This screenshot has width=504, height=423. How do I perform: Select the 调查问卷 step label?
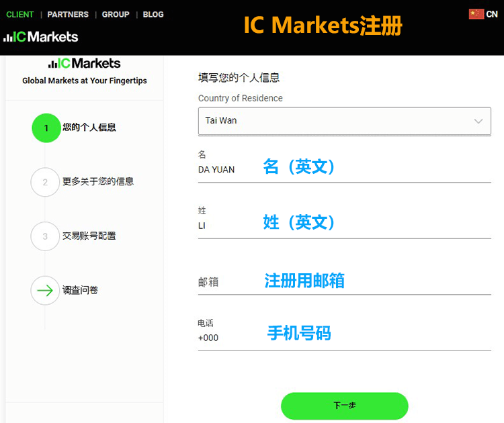pos(81,290)
